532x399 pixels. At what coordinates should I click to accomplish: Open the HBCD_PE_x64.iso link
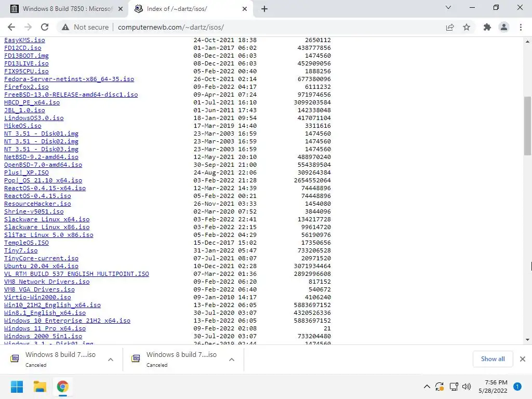32,102
